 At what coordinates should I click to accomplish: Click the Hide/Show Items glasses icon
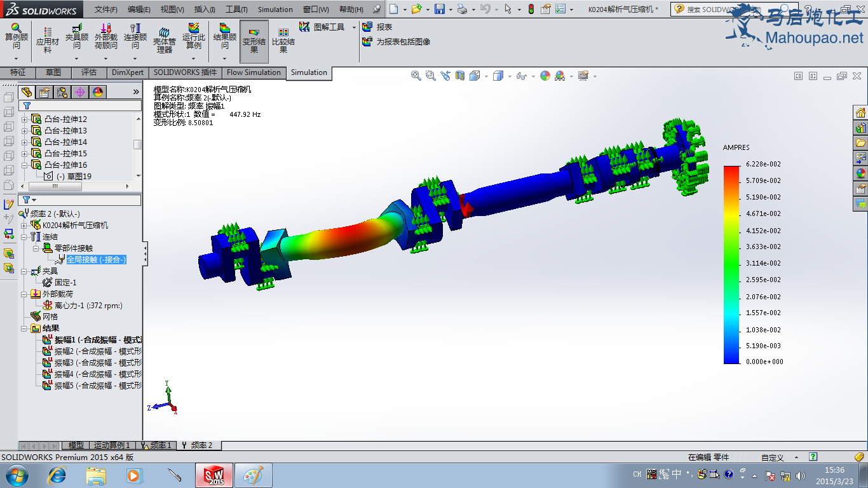[521, 76]
